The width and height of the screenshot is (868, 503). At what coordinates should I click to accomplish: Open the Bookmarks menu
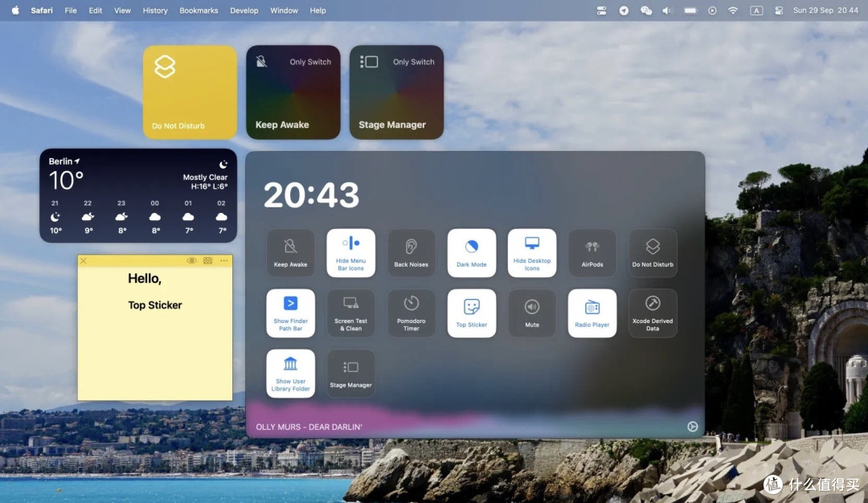tap(199, 10)
